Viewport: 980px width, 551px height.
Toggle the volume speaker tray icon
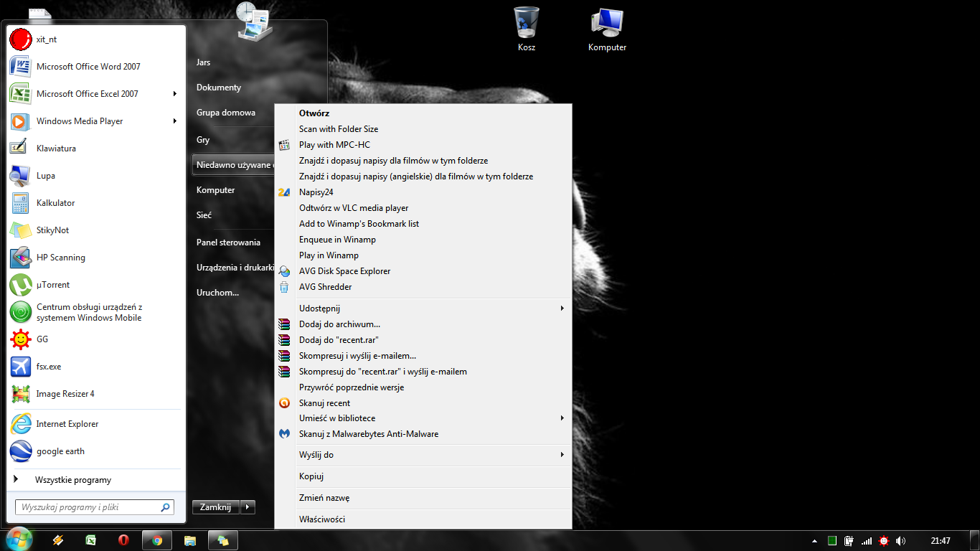click(900, 541)
